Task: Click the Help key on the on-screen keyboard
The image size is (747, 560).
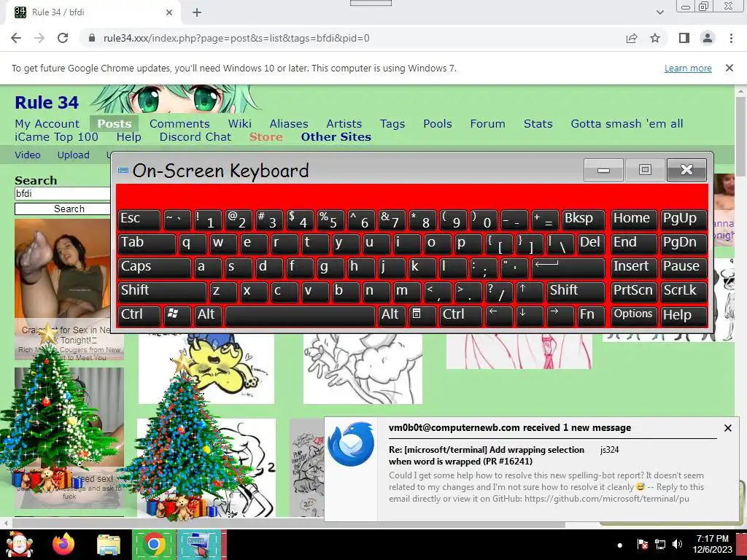Action: (683, 315)
